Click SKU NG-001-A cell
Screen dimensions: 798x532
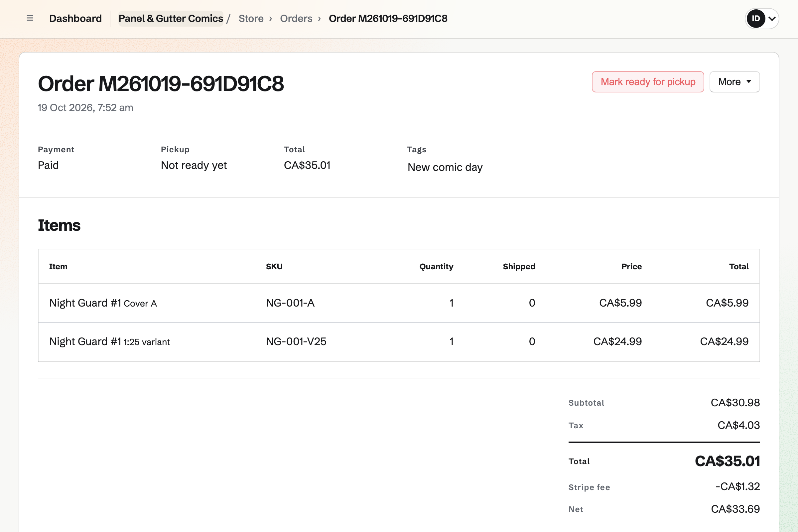point(290,303)
